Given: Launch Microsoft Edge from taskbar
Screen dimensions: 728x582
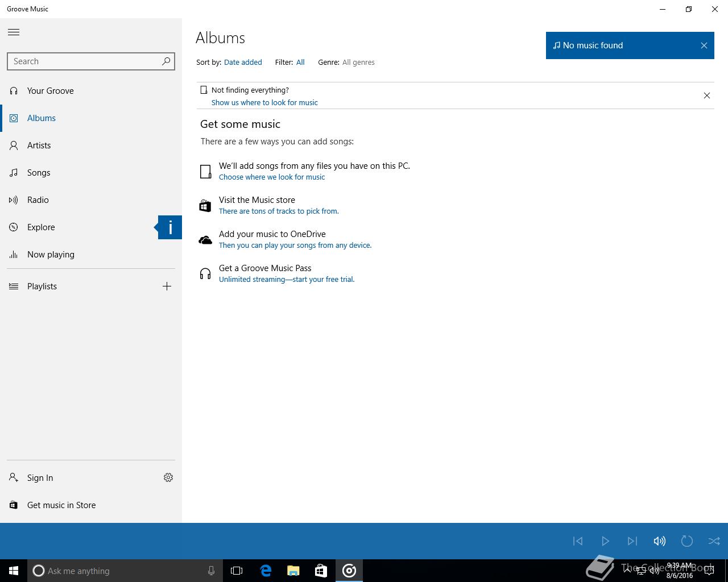Looking at the screenshot, I should pyautogui.click(x=266, y=571).
